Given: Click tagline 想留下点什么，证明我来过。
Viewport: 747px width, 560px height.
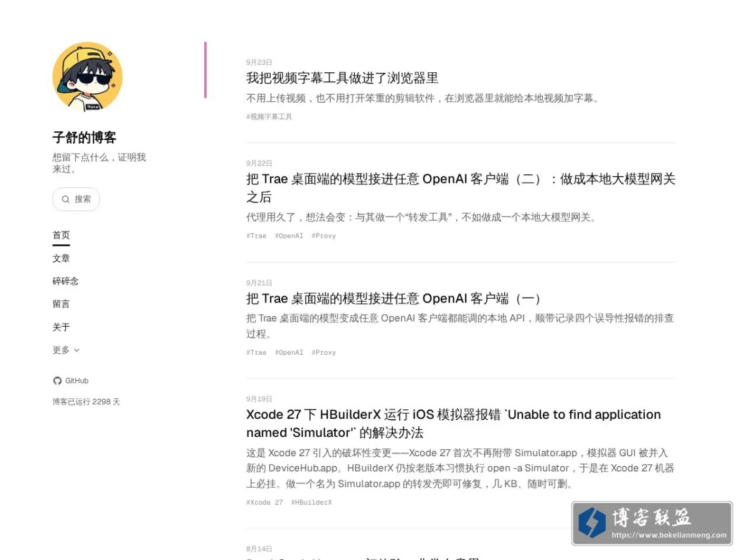Looking at the screenshot, I should point(99,163).
